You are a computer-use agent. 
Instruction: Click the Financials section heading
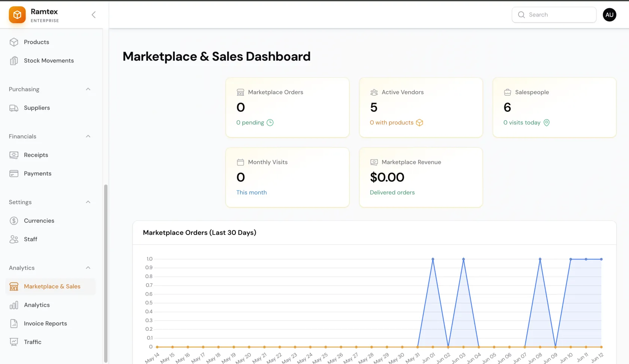point(22,136)
